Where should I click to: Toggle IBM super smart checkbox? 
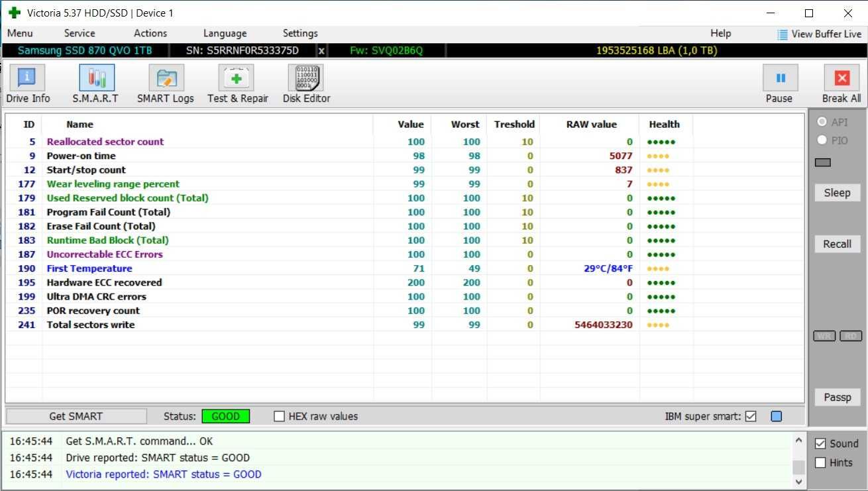click(x=751, y=417)
